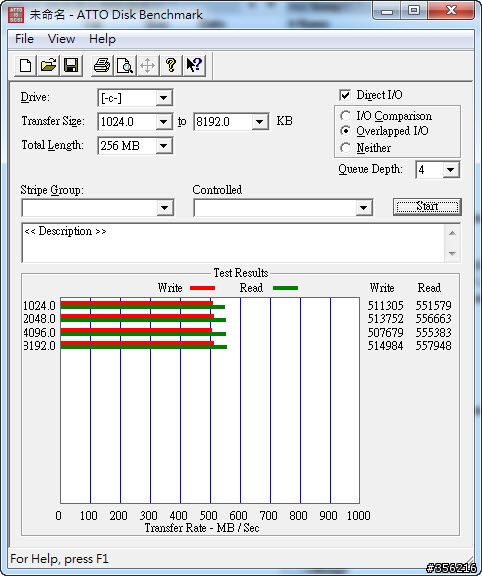The image size is (482, 576).
Task: Expand the Transfer Size maximum dropdown 8192.0
Action: (259, 122)
